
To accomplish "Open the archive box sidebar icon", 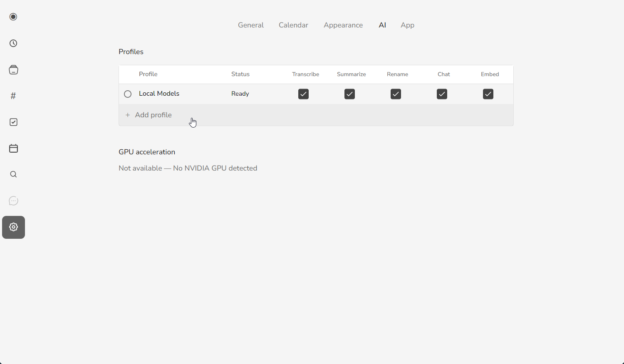I will click(x=13, y=69).
